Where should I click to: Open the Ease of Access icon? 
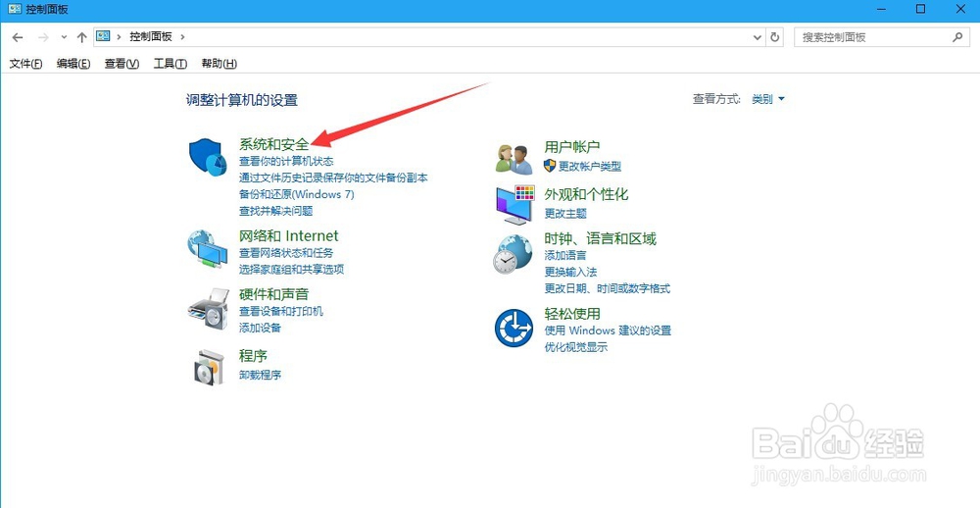pyautogui.click(x=514, y=328)
